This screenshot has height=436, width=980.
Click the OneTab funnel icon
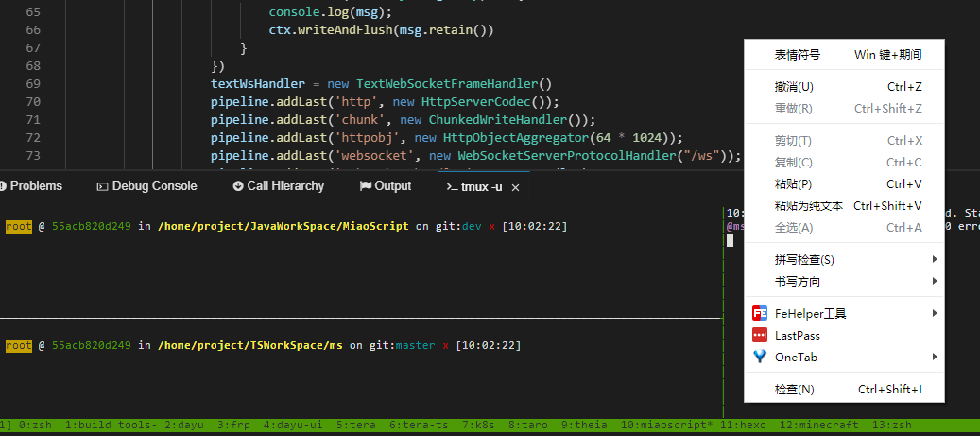point(760,358)
